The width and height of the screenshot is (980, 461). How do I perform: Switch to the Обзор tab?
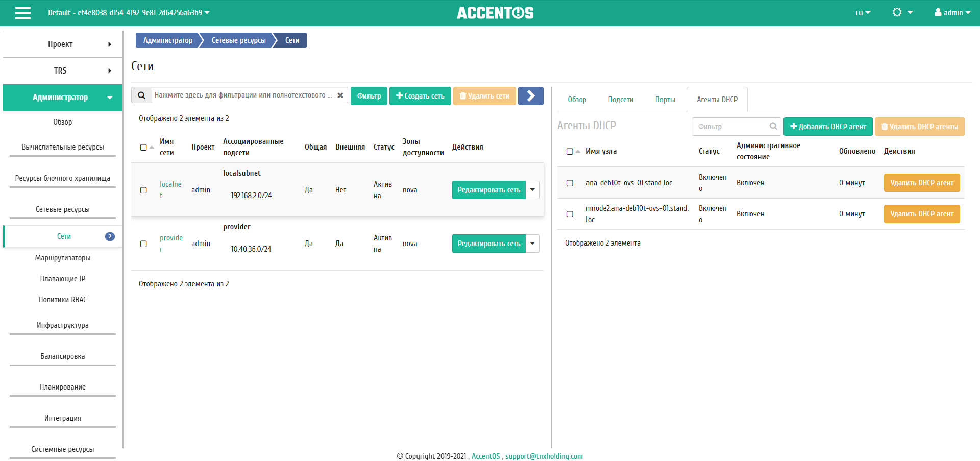577,100
